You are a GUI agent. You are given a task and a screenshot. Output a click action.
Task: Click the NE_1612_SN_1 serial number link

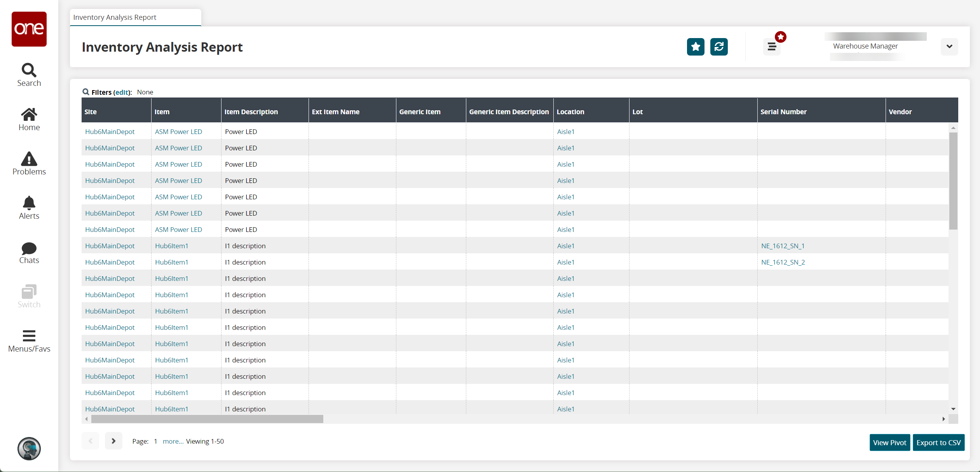coord(783,246)
